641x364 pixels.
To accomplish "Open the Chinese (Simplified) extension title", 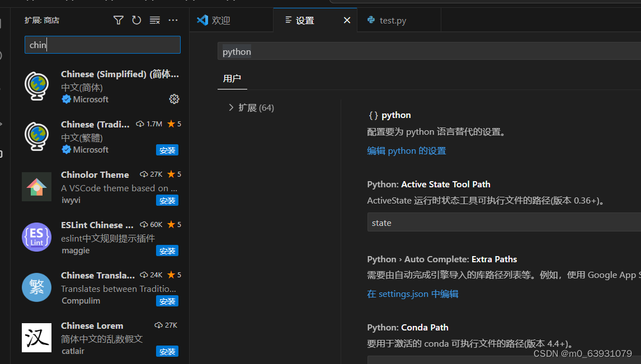I will click(120, 74).
